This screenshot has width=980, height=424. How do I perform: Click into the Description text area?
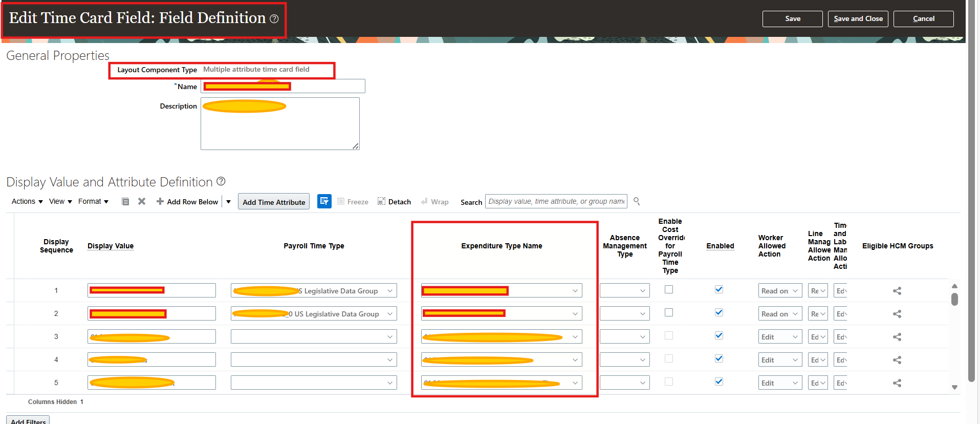click(280, 123)
